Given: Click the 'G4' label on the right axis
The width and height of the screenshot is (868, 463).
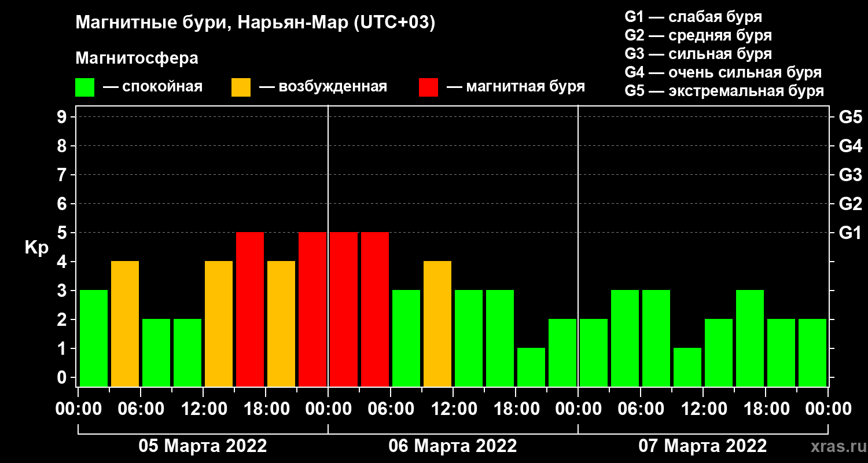Looking at the screenshot, I should click(851, 146).
